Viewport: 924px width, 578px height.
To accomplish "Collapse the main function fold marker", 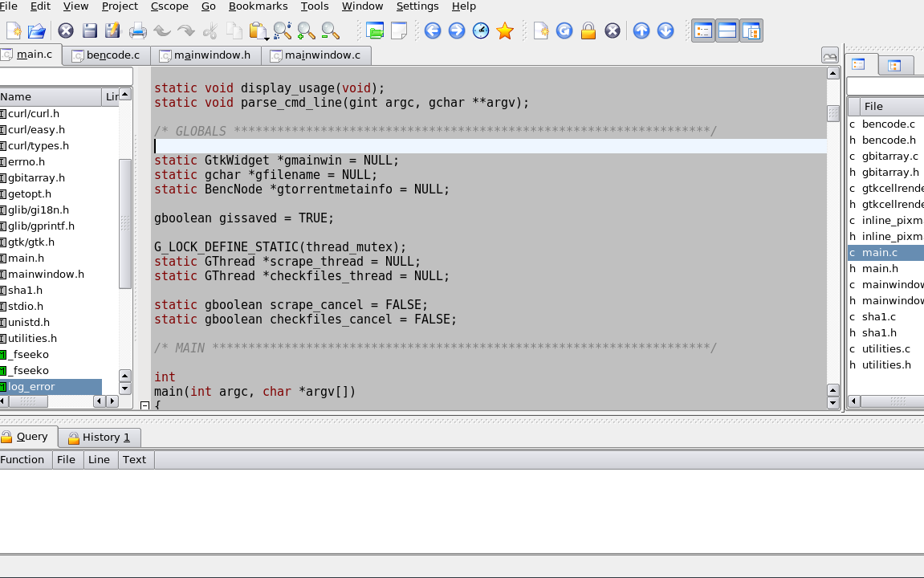I will click(145, 405).
